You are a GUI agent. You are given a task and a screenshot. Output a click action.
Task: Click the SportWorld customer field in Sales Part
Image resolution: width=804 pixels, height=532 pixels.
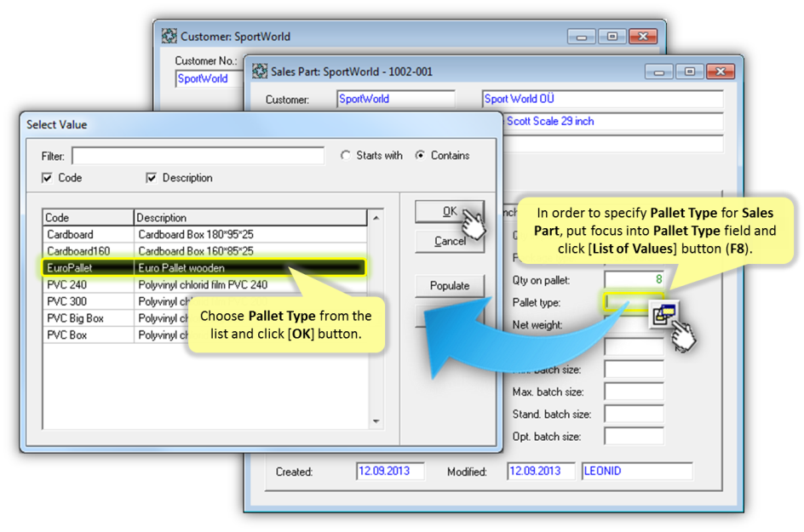(x=396, y=99)
